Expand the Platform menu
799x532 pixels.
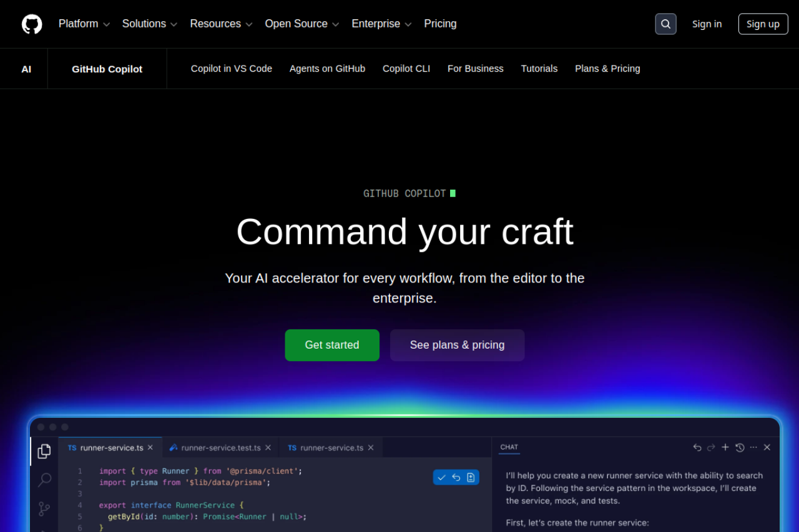coord(84,24)
